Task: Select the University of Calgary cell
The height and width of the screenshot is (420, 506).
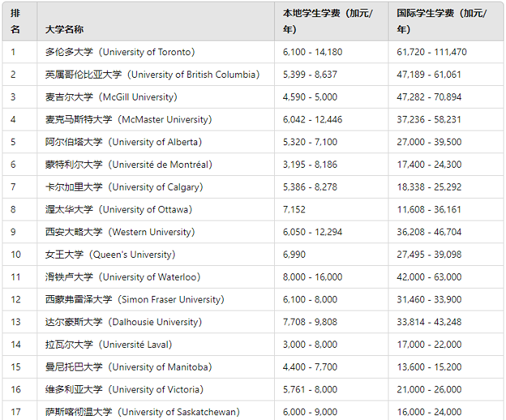Action: click(156, 187)
